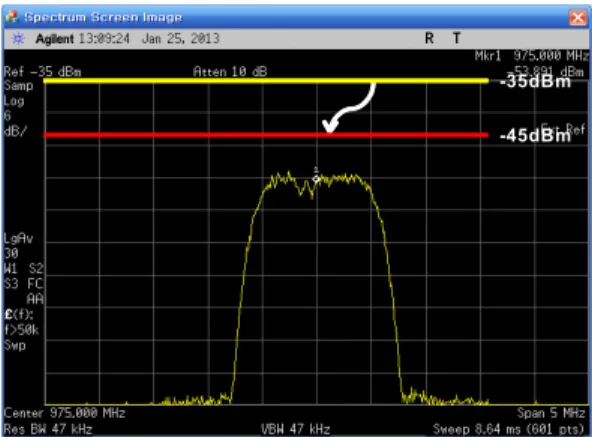Click the 'f>50k' phase noise label

point(22,330)
